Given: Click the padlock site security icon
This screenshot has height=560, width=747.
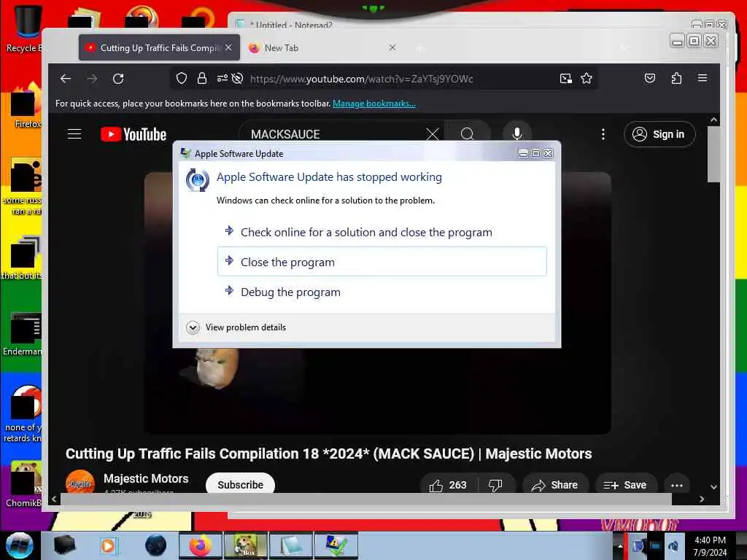Looking at the screenshot, I should [202, 79].
